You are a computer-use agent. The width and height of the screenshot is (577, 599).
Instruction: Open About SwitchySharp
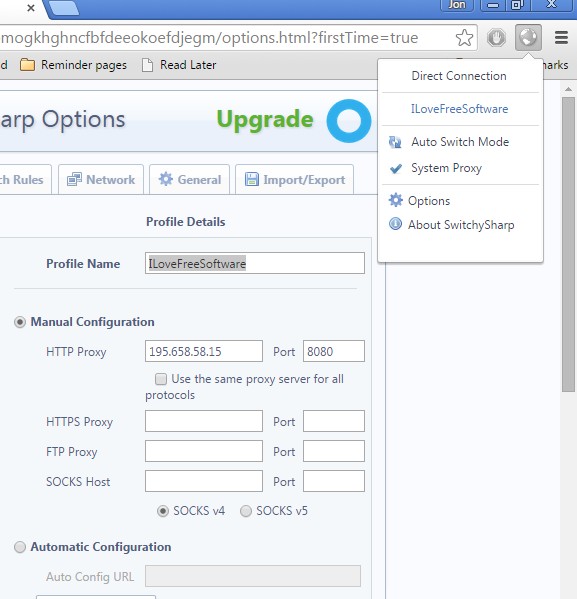461,225
